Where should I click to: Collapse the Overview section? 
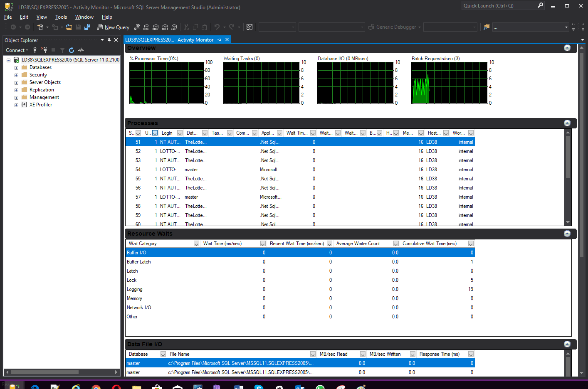pyautogui.click(x=567, y=48)
